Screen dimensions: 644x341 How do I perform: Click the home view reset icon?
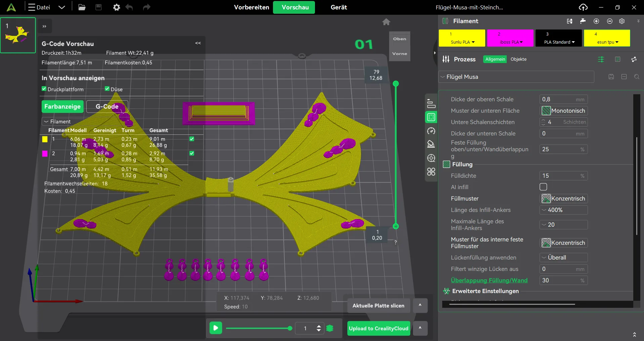click(386, 22)
